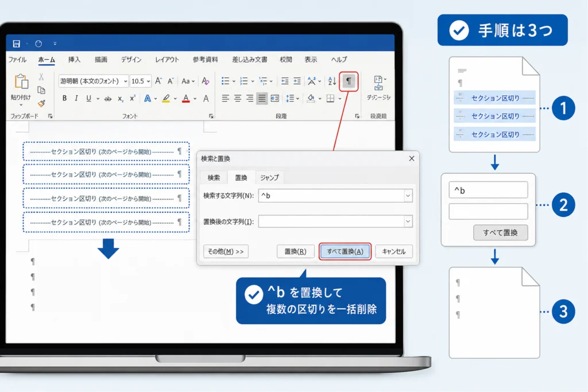Image resolution: width=588 pixels, height=392 pixels.
Task: Toggle Strikethrough formatting
Action: point(107,99)
